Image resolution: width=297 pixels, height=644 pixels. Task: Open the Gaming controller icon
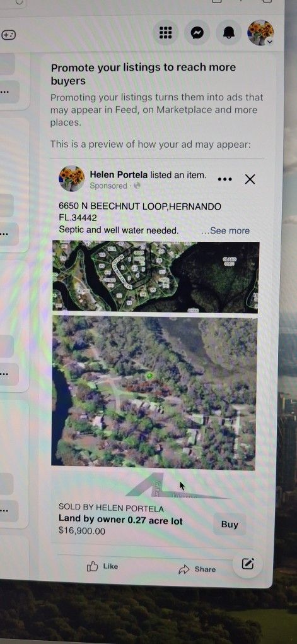[x=9, y=35]
